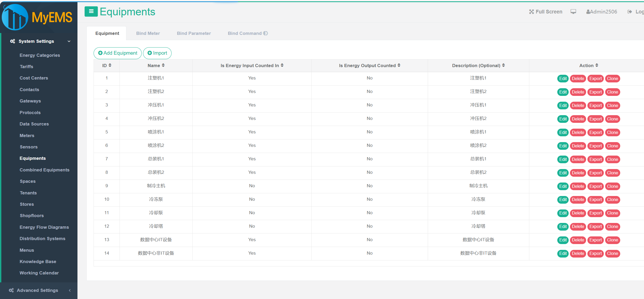Sort by Description (Optional) column arrows
This screenshot has height=299, width=644.
click(503, 65)
